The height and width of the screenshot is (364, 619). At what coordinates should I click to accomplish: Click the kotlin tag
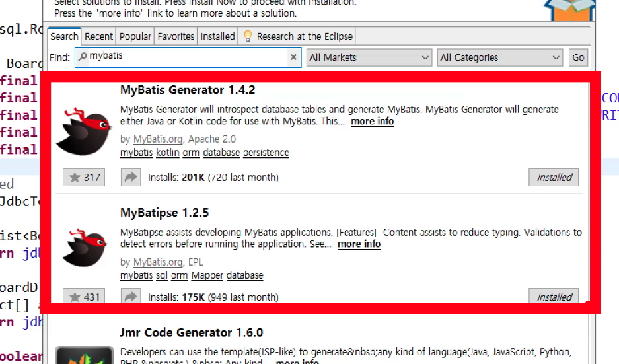coord(167,153)
